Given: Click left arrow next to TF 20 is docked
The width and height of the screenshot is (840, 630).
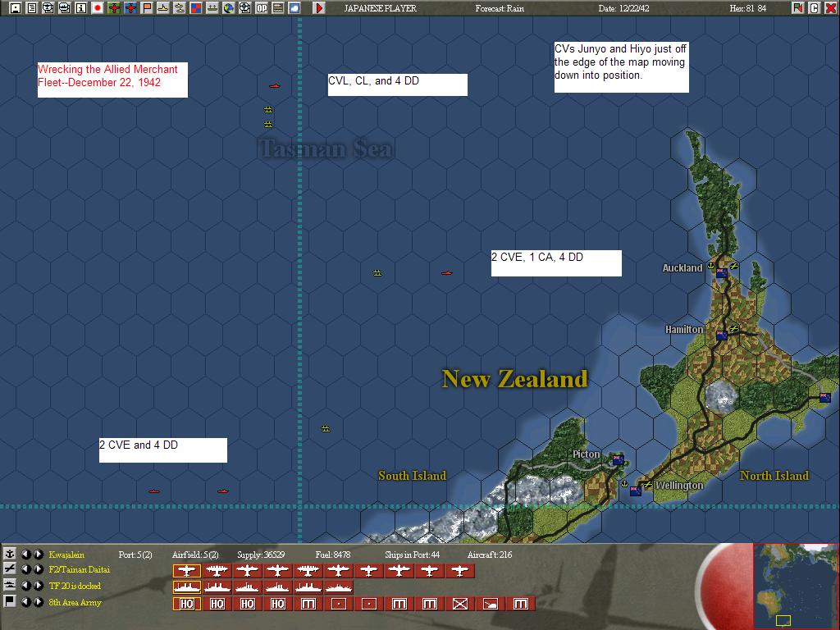Looking at the screenshot, I should (x=25, y=585).
